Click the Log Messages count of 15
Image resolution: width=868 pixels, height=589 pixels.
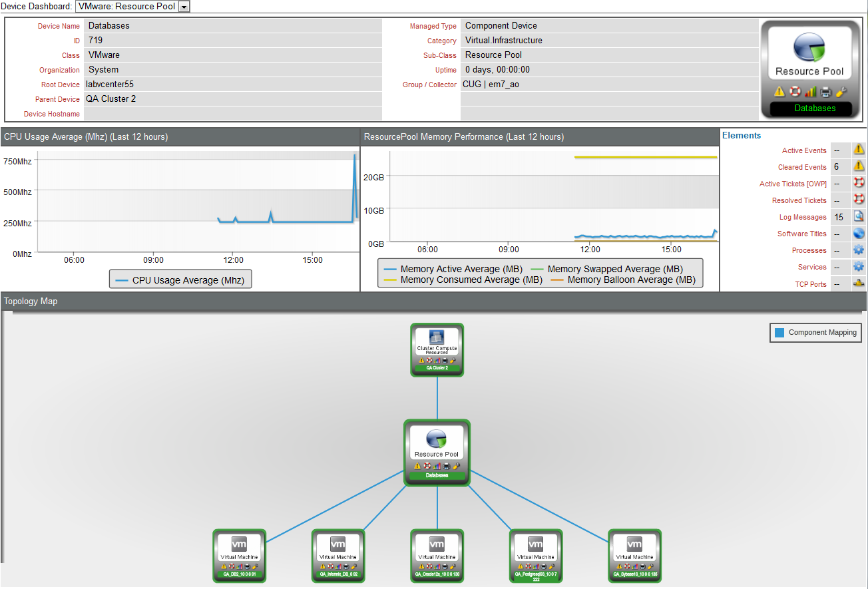click(837, 217)
